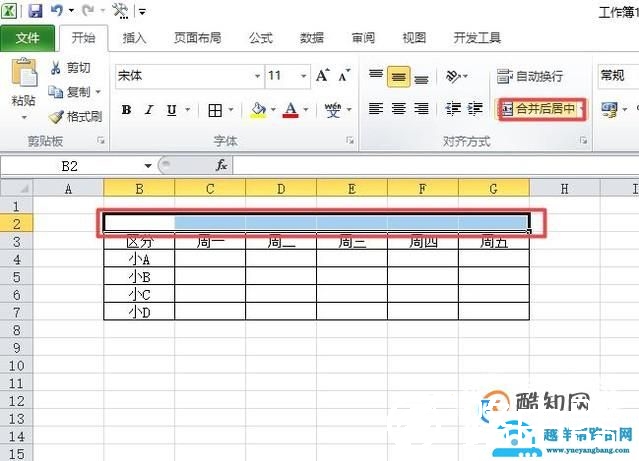Decrease font size with small A icon

[344, 75]
